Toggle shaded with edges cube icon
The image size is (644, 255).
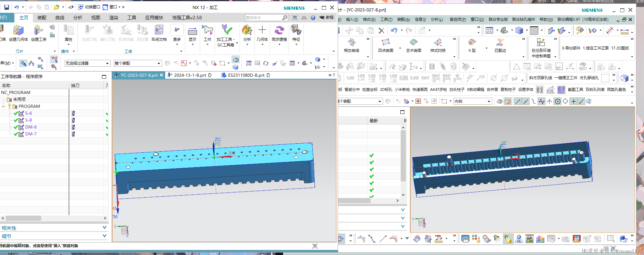point(507,101)
